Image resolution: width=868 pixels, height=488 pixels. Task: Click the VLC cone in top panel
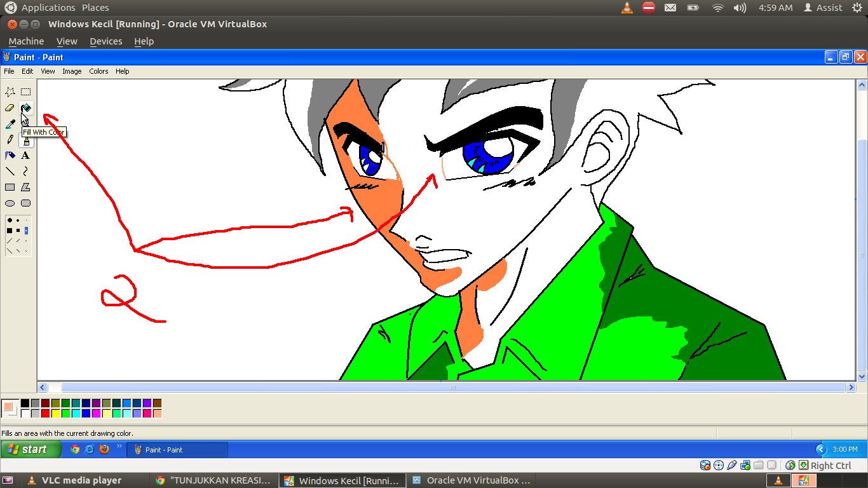tap(627, 8)
